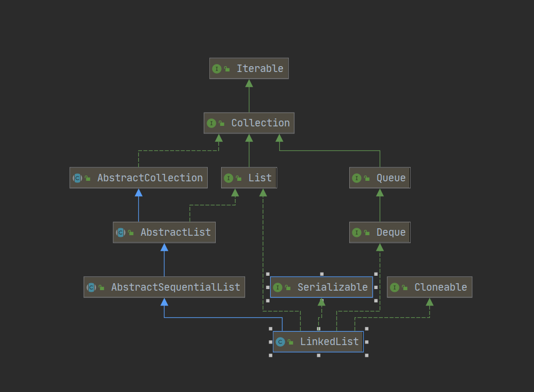The image size is (534, 392).
Task: Select the Collection label text
Action: [x=260, y=123]
